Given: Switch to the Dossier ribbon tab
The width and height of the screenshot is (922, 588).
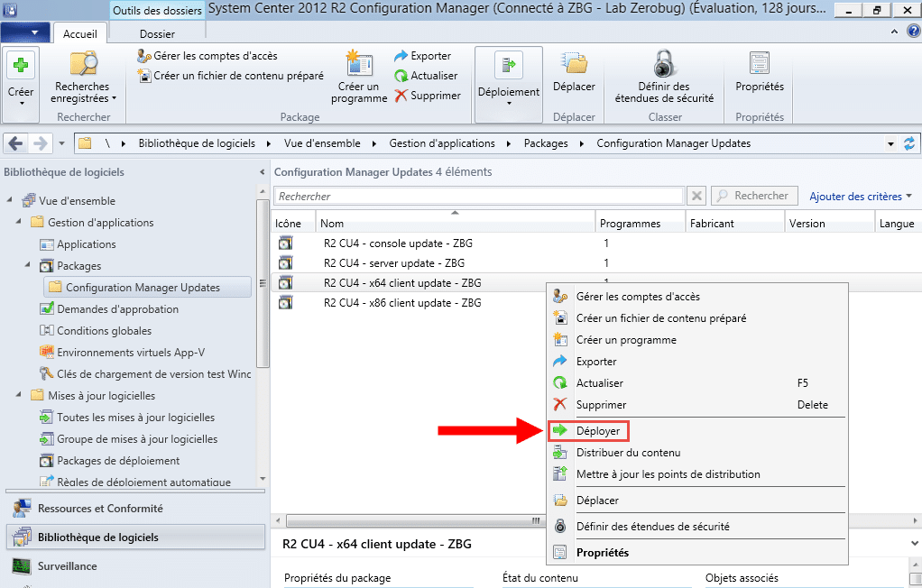Looking at the screenshot, I should [157, 33].
